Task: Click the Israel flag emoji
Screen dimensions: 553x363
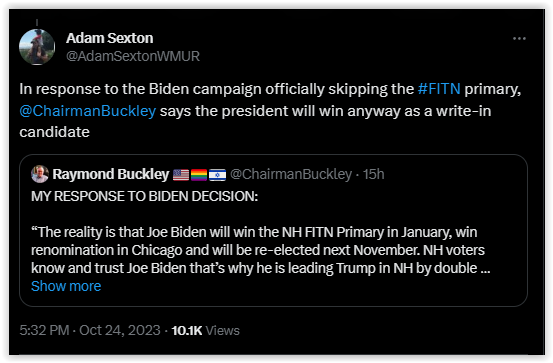Action: [x=217, y=175]
